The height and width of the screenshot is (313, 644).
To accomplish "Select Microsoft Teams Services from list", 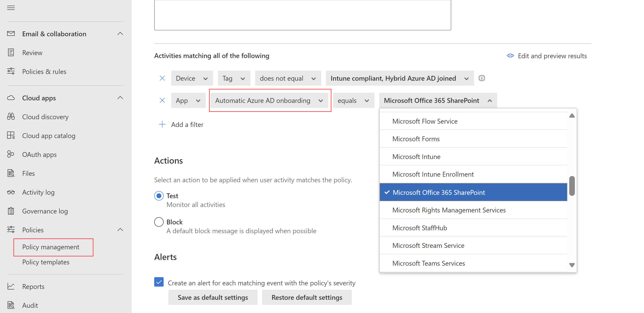I will tap(428, 263).
